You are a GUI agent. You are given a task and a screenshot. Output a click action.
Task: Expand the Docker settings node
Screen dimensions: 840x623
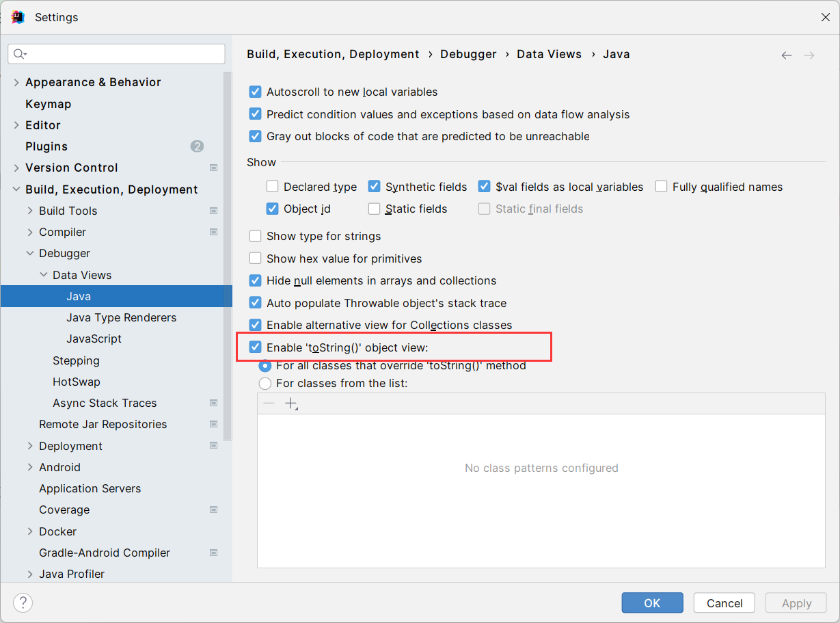pos(30,531)
